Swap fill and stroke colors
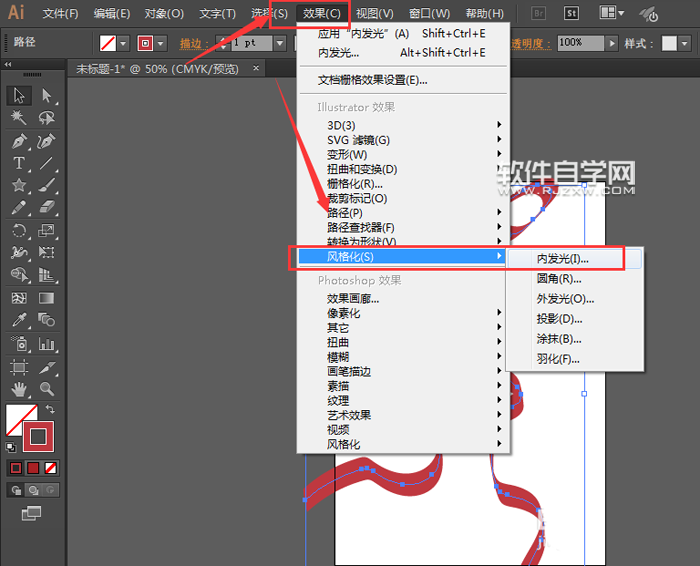 click(50, 409)
